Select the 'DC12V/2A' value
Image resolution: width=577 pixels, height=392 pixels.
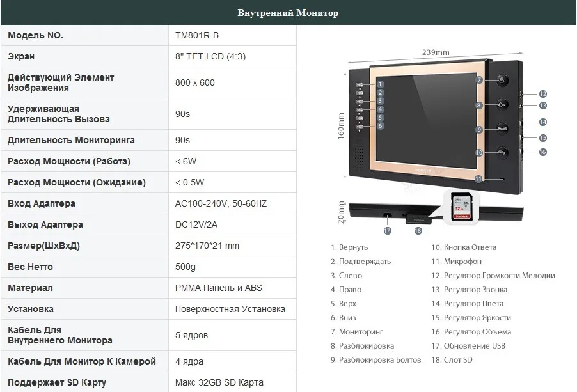pyautogui.click(x=196, y=224)
